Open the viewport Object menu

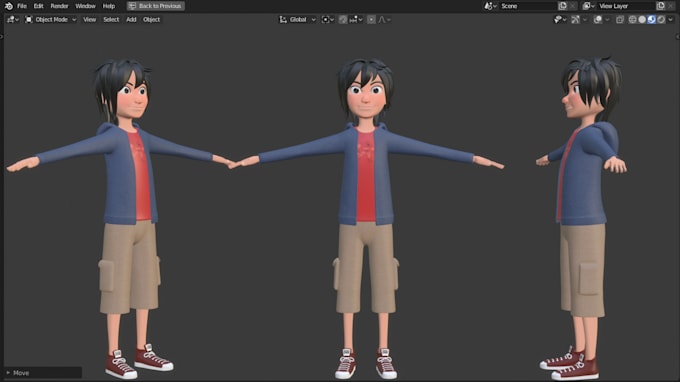point(151,20)
